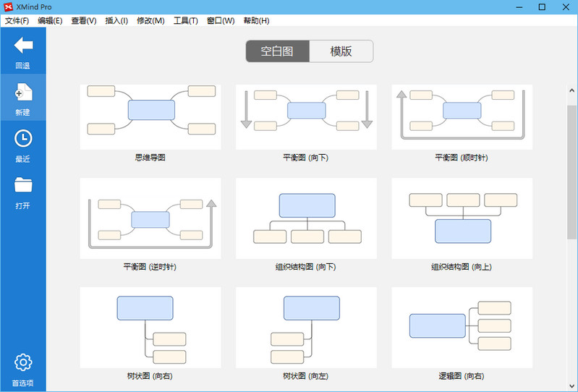
Task: Click the back arrow icon (回退)
Action: [23, 46]
